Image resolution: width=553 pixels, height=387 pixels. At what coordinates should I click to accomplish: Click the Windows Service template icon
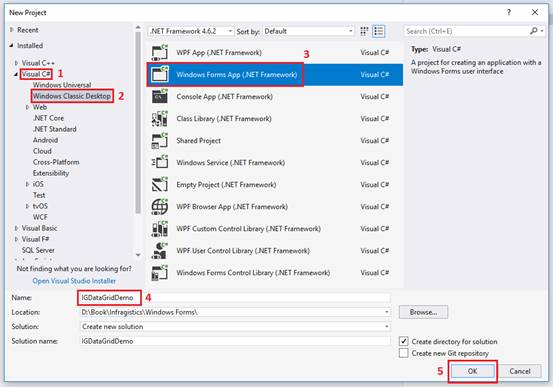(x=160, y=163)
